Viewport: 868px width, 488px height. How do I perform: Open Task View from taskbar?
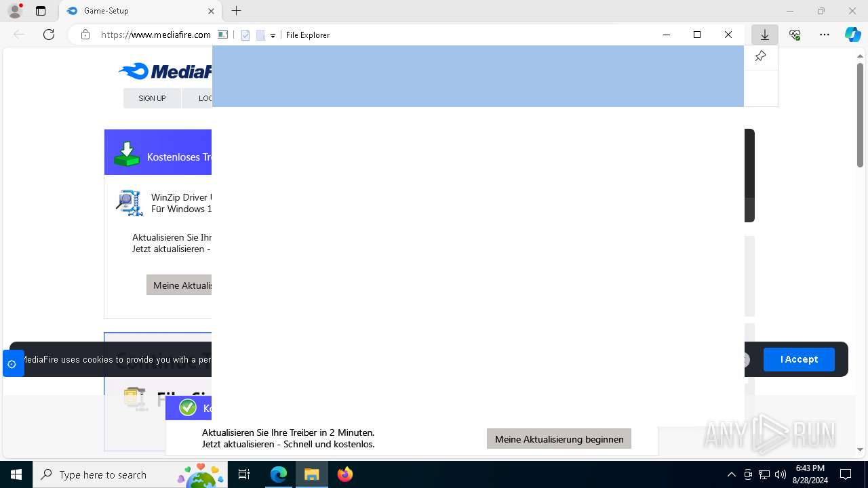point(244,474)
